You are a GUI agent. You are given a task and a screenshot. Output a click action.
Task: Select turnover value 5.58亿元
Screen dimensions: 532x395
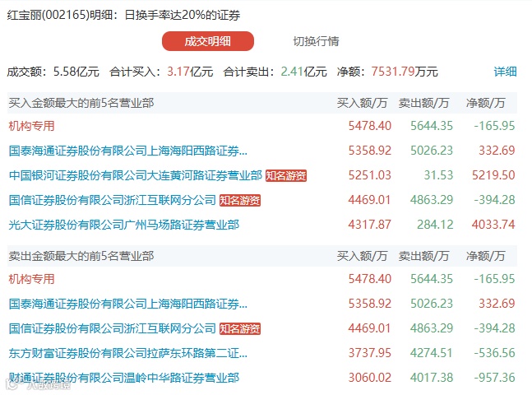tap(76, 72)
